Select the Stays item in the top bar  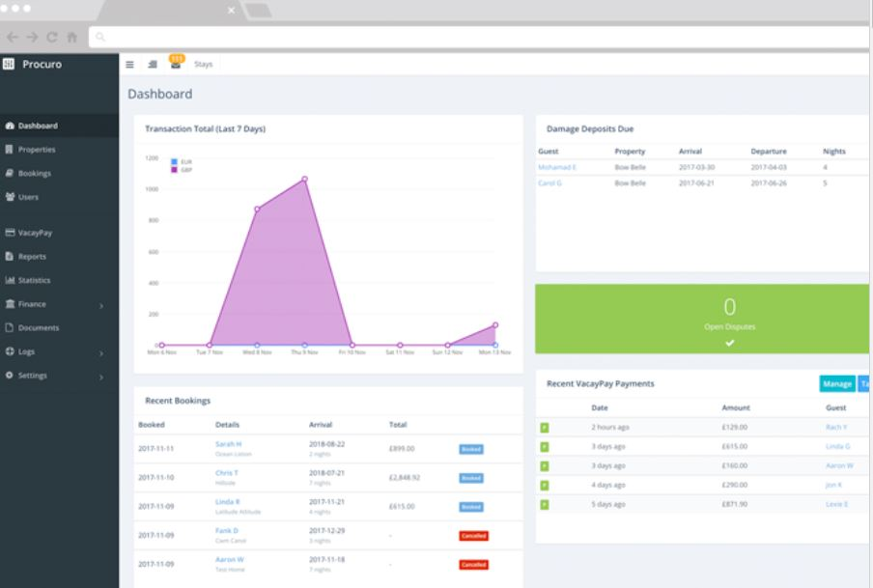(x=203, y=65)
